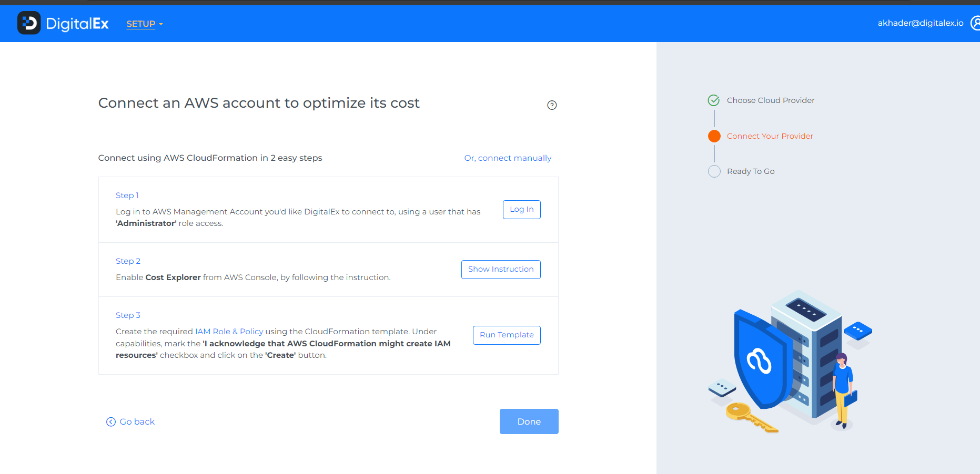Click the Log In button
Screen dimensions: 980x474
pos(522,210)
